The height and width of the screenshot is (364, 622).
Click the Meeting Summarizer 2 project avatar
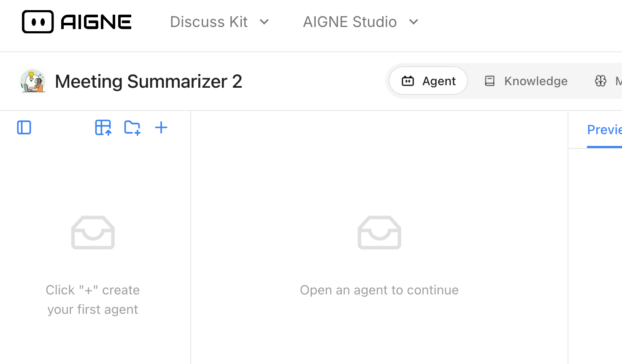pyautogui.click(x=33, y=81)
